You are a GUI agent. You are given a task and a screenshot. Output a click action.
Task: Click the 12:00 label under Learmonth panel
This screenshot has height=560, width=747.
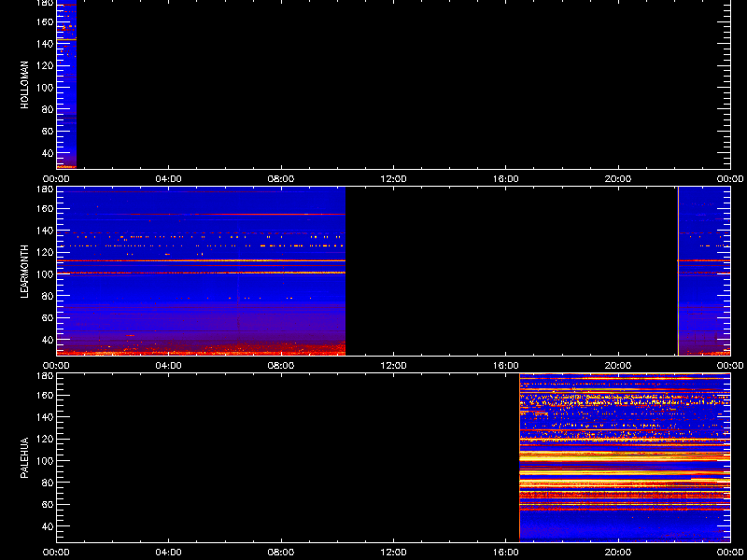click(x=393, y=366)
